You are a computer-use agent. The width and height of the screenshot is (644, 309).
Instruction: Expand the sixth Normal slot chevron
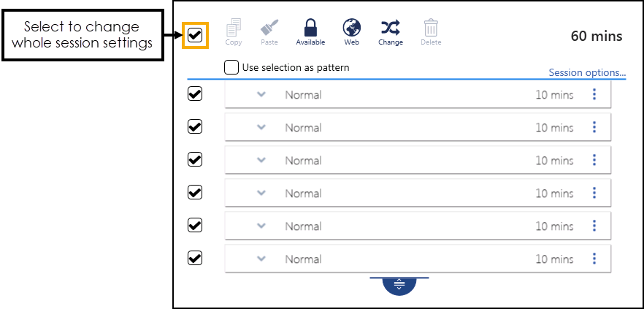tap(261, 259)
